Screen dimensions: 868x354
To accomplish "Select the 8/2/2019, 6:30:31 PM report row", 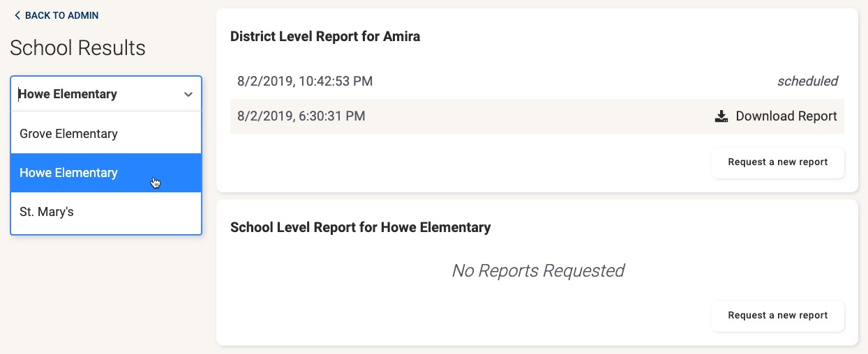I will (537, 116).
